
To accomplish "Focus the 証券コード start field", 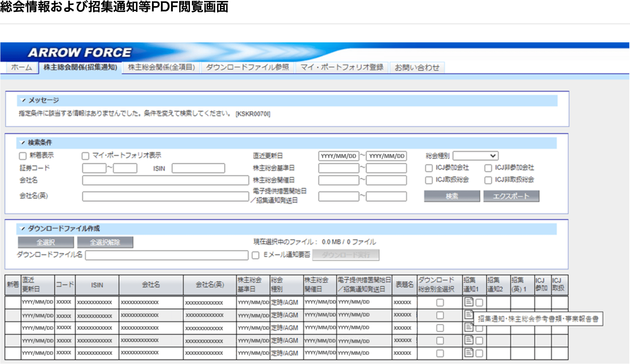I will (94, 168).
